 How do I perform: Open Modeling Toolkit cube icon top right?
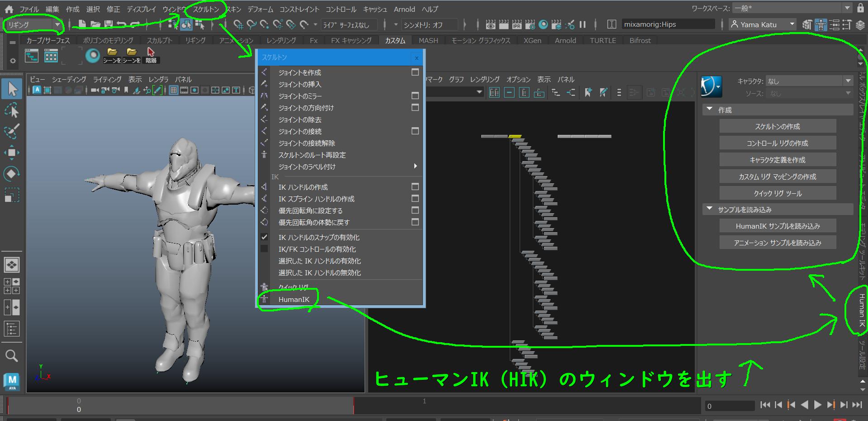807,24
